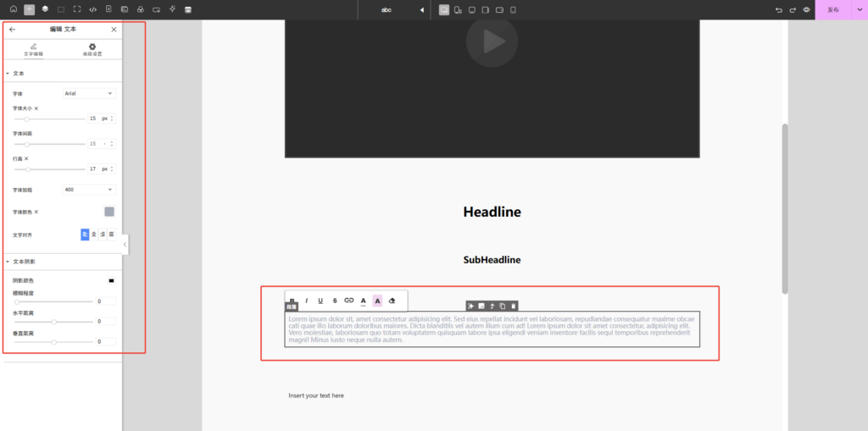The image size is (868, 431).
Task: Toggle underline formatting
Action: 320,301
